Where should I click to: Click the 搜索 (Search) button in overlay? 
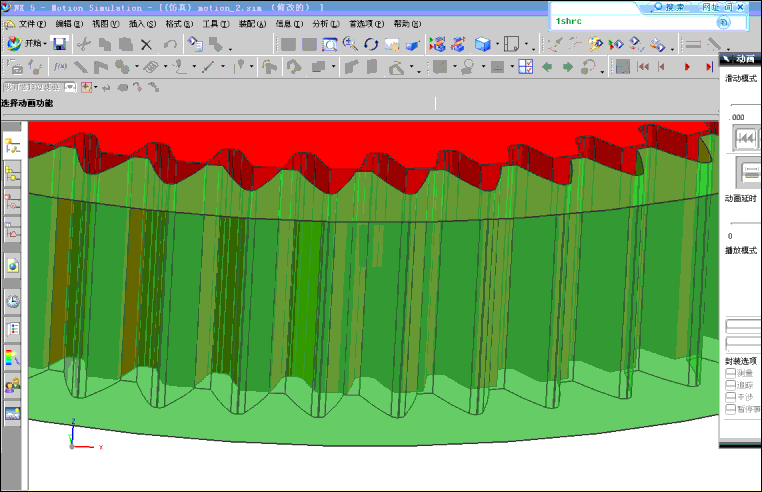pos(670,7)
